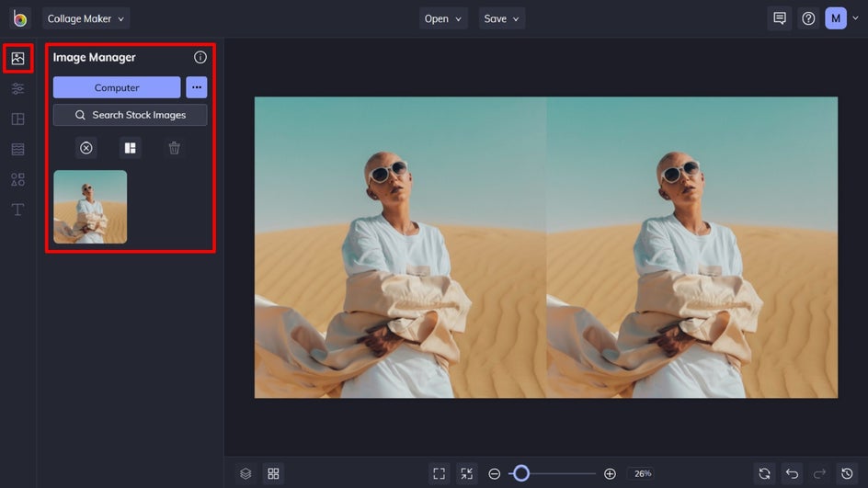Adjust the zoom slider handle
This screenshot has width=868, height=488.
tap(521, 473)
